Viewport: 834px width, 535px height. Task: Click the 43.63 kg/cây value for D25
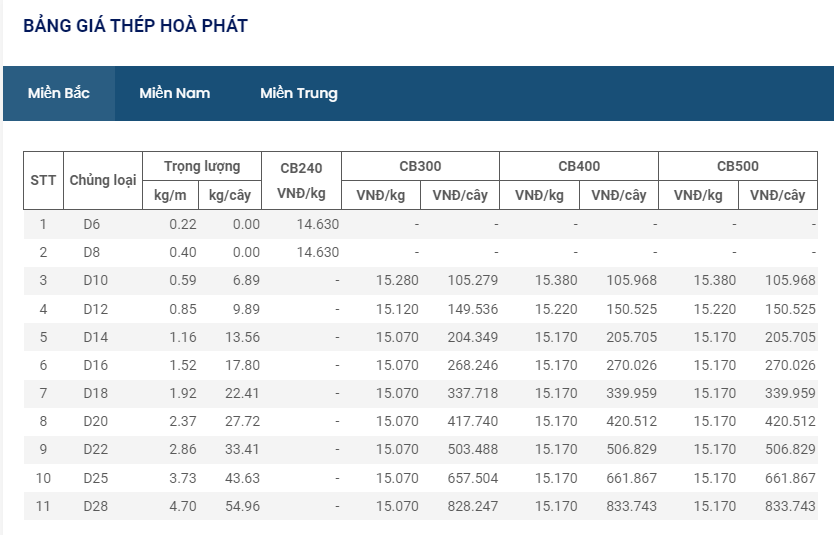tap(240, 478)
